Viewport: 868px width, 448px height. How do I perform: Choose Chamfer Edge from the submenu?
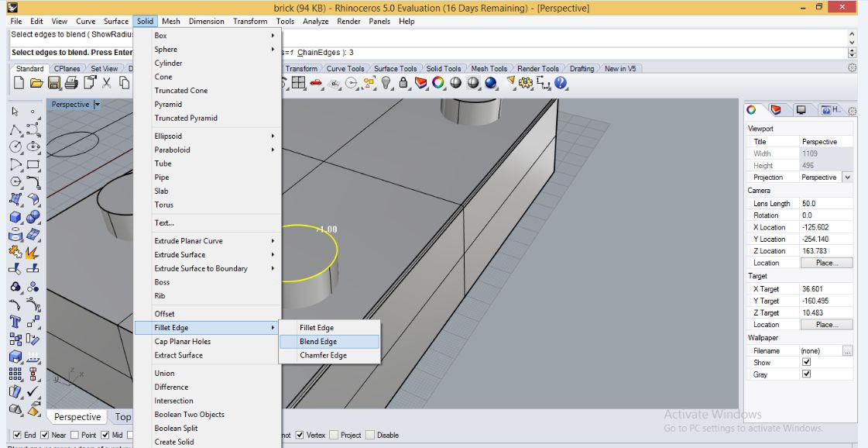pyautogui.click(x=330, y=356)
